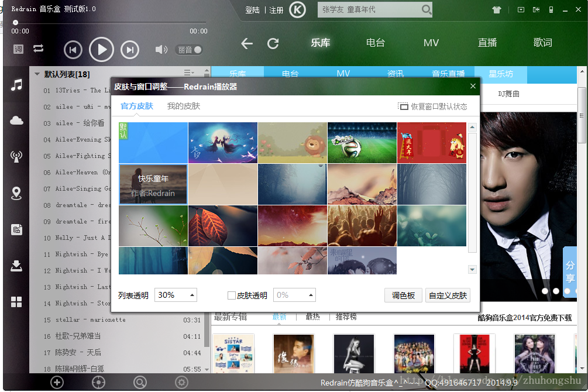Refresh the page with the reload icon

[x=273, y=43]
